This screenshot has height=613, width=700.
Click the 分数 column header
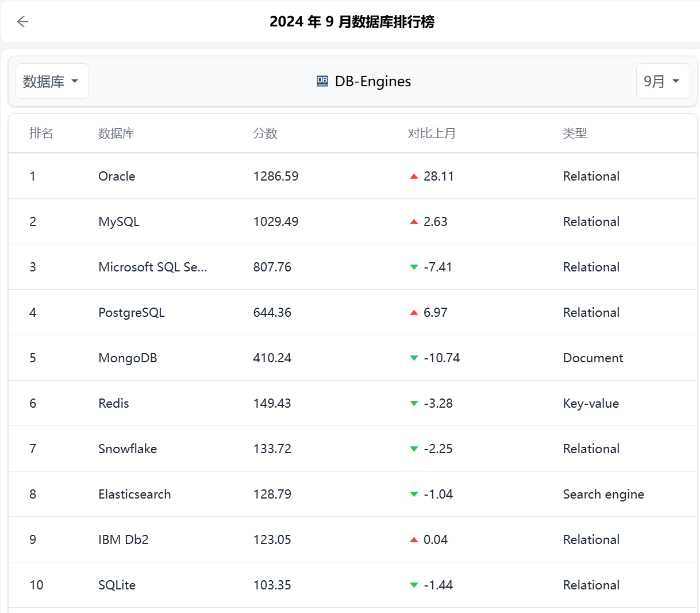[265, 133]
